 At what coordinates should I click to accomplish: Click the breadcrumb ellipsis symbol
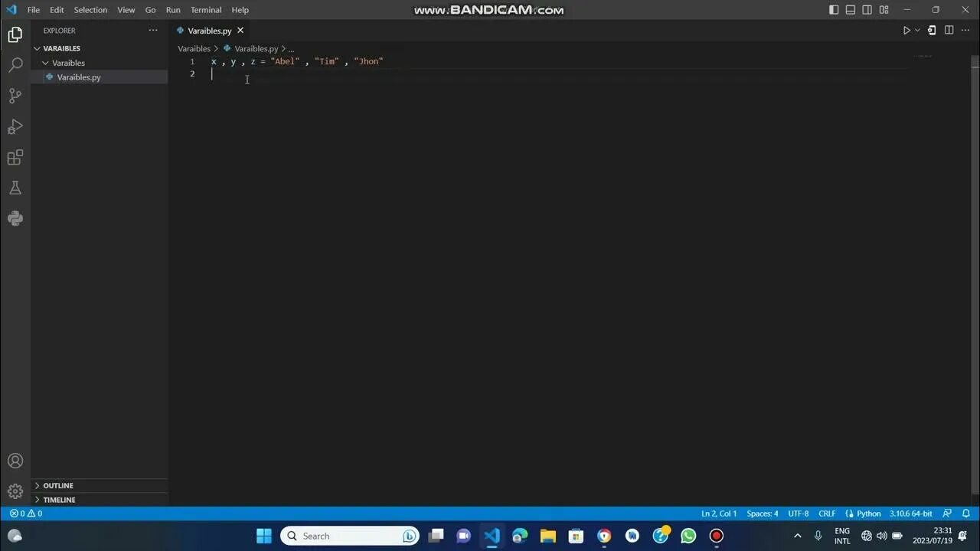click(291, 48)
